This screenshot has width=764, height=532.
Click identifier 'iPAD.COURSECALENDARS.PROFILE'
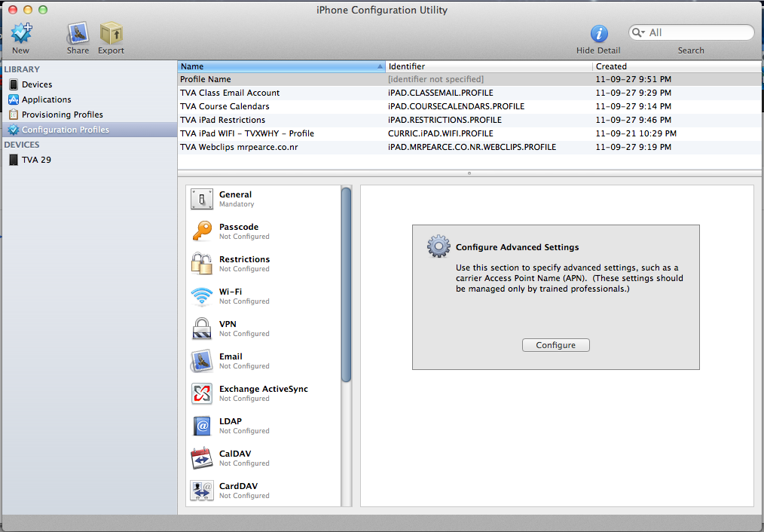[x=457, y=106]
